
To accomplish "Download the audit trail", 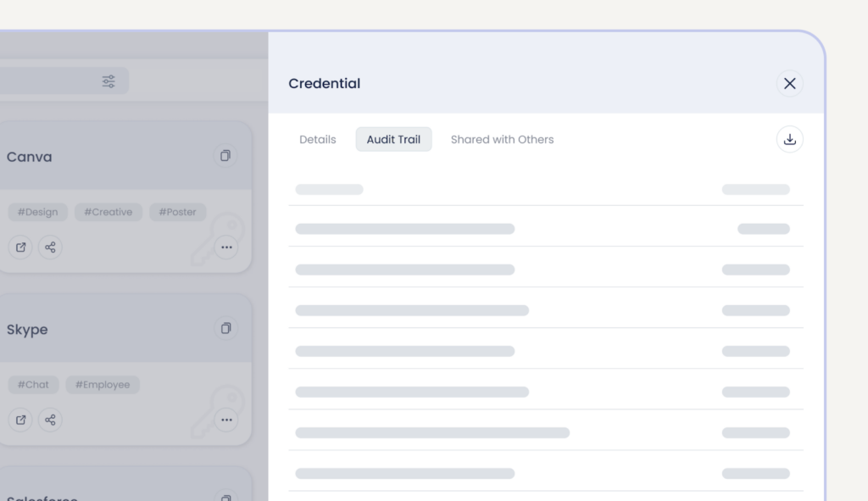I will [789, 140].
